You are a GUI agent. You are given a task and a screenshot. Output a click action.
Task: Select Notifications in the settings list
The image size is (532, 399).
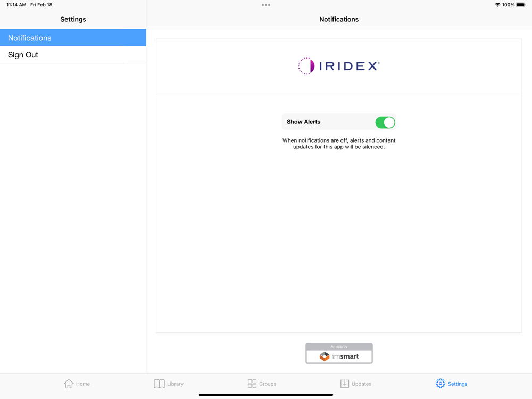(73, 38)
